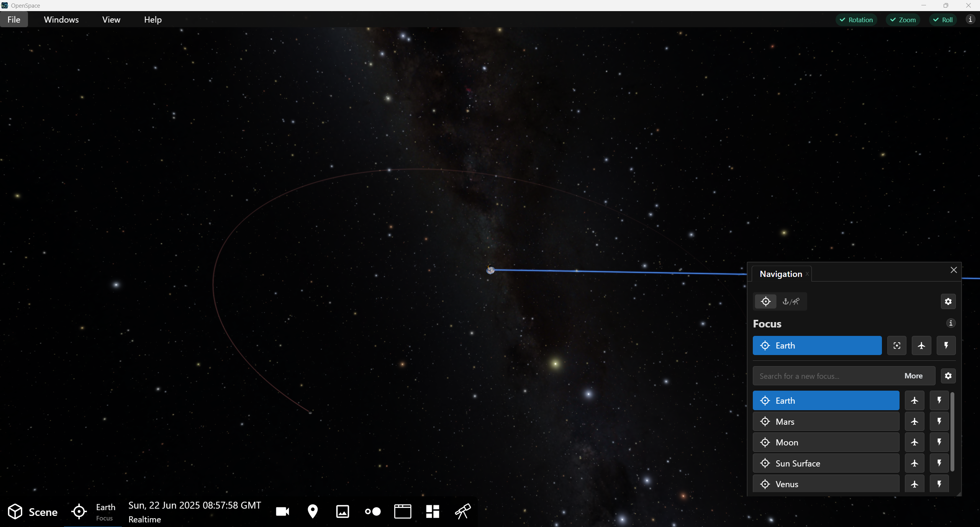Open the Scene panel cube icon

pyautogui.click(x=15, y=512)
